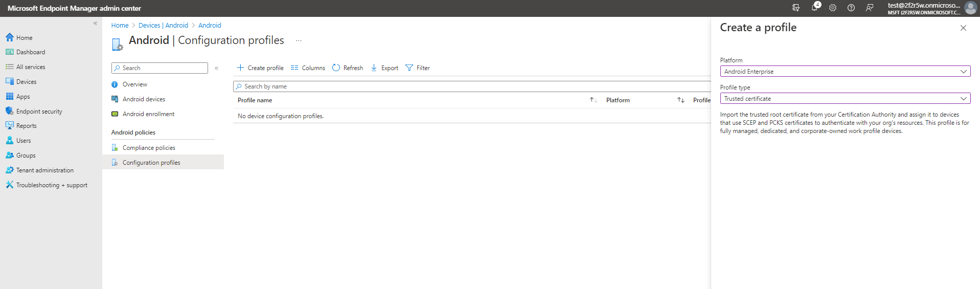Open Dashboard from the sidebar
This screenshot has width=980, height=289.
31,52
